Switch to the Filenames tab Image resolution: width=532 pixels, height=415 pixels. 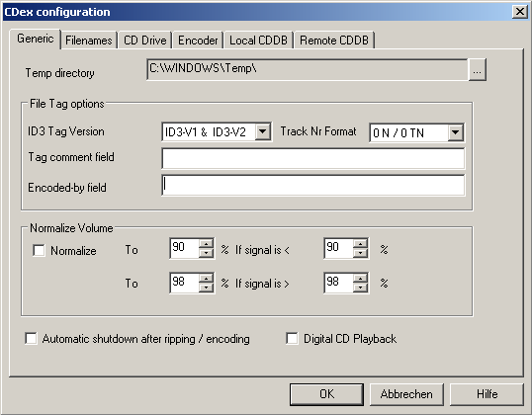click(x=89, y=41)
